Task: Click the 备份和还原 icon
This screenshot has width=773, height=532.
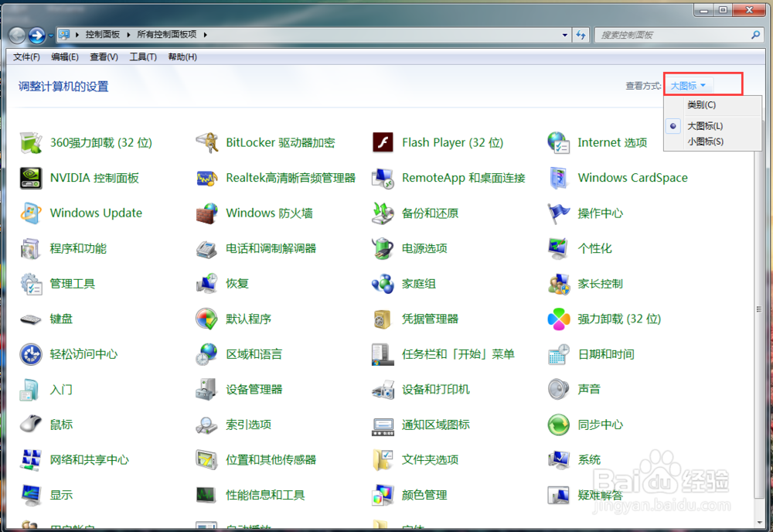Action: 383,213
